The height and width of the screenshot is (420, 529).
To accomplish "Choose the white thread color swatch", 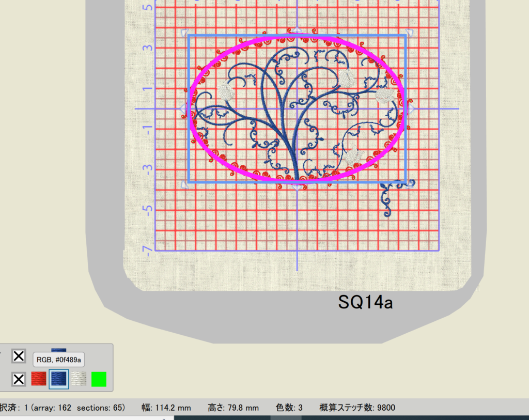I will point(79,379).
